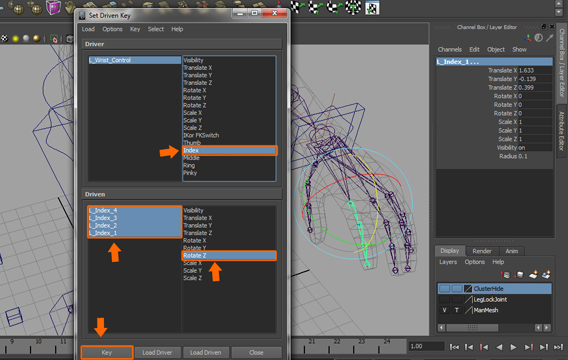Click the play forwards button

point(513,347)
